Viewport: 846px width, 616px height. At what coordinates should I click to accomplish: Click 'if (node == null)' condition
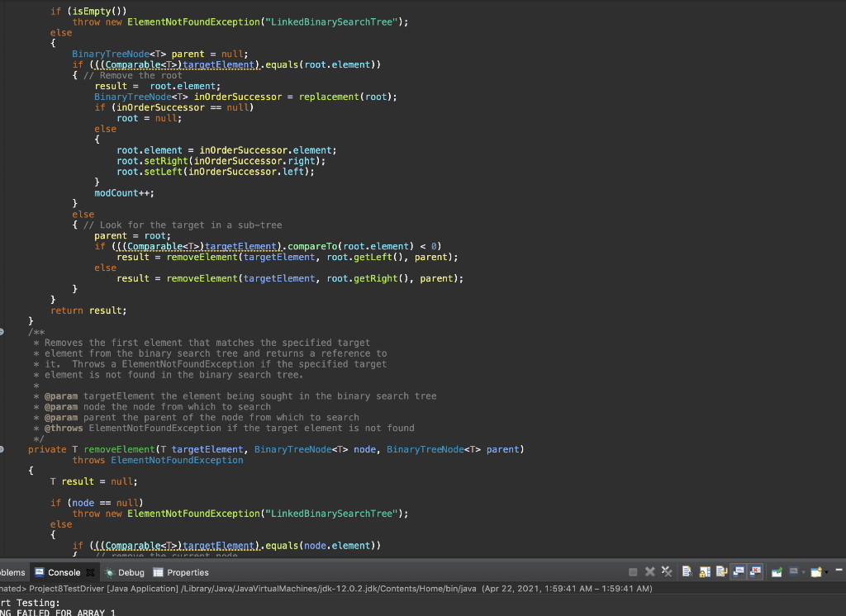(x=97, y=503)
